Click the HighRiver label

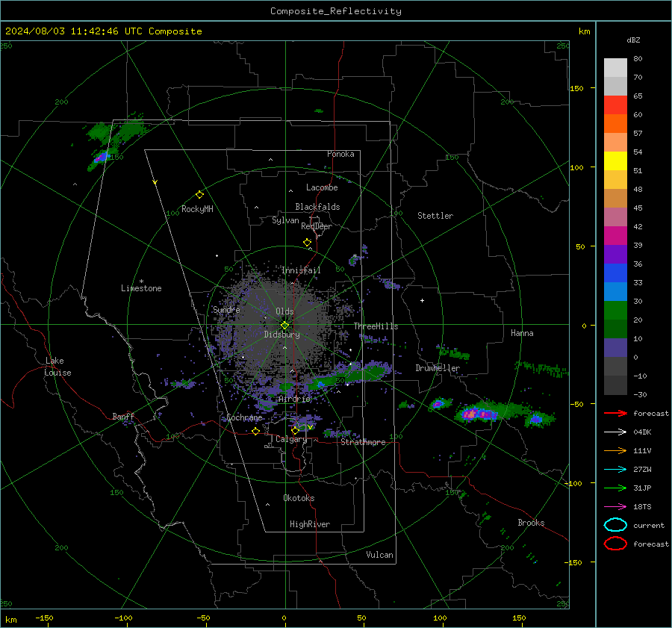coord(310,524)
